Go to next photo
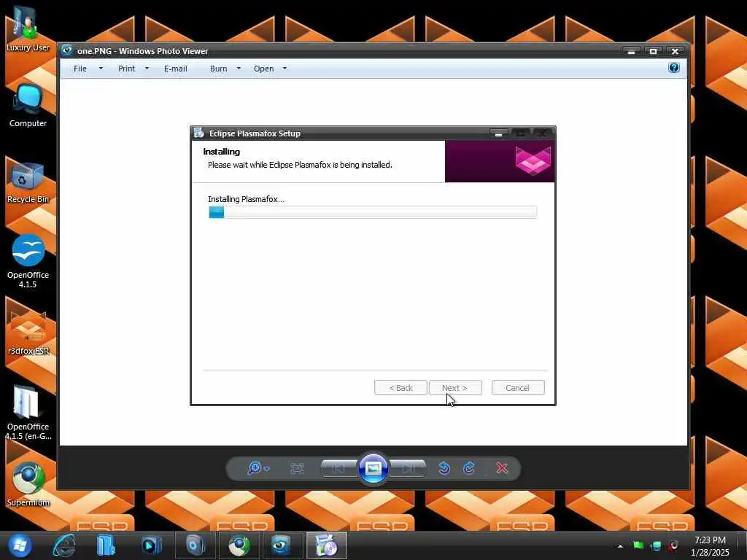This screenshot has height=560, width=747. tap(408, 469)
